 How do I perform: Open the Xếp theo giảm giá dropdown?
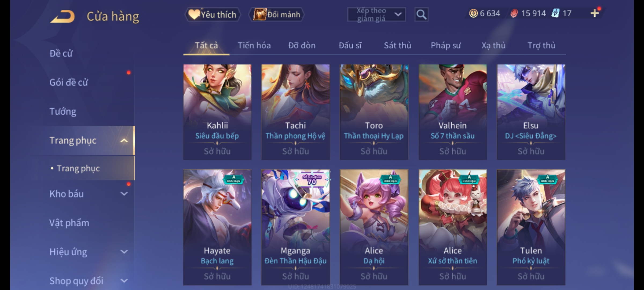pyautogui.click(x=376, y=15)
